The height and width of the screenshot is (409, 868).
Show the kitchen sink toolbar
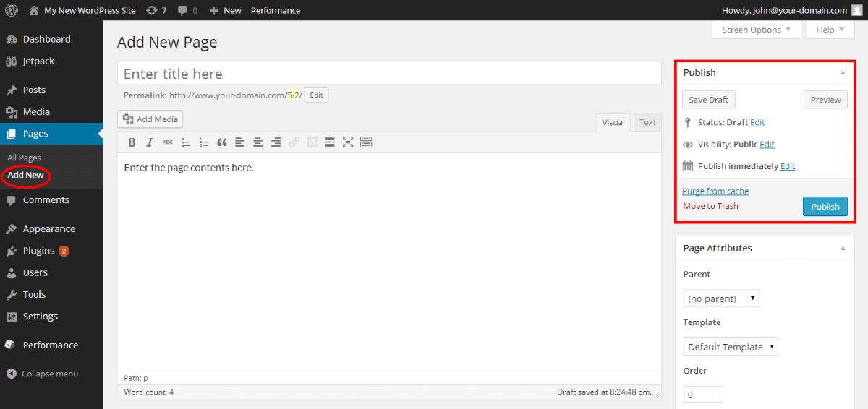pyautogui.click(x=366, y=142)
